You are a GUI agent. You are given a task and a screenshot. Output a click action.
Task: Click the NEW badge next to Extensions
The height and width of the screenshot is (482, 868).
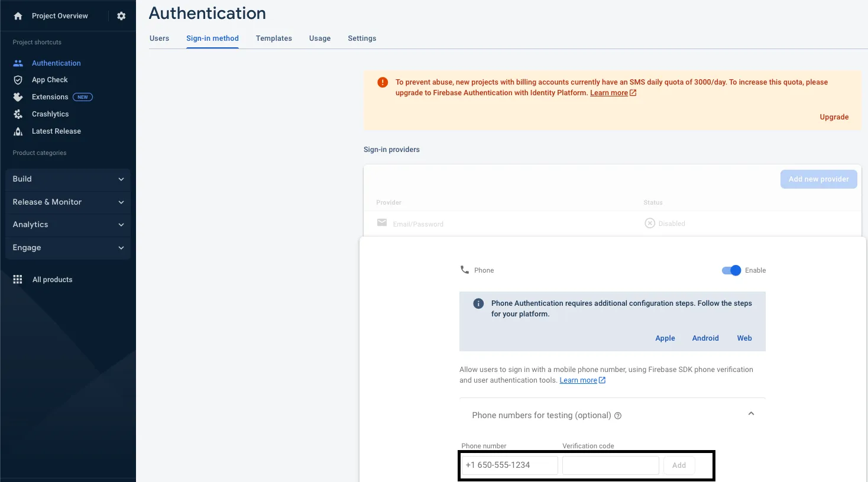(83, 97)
